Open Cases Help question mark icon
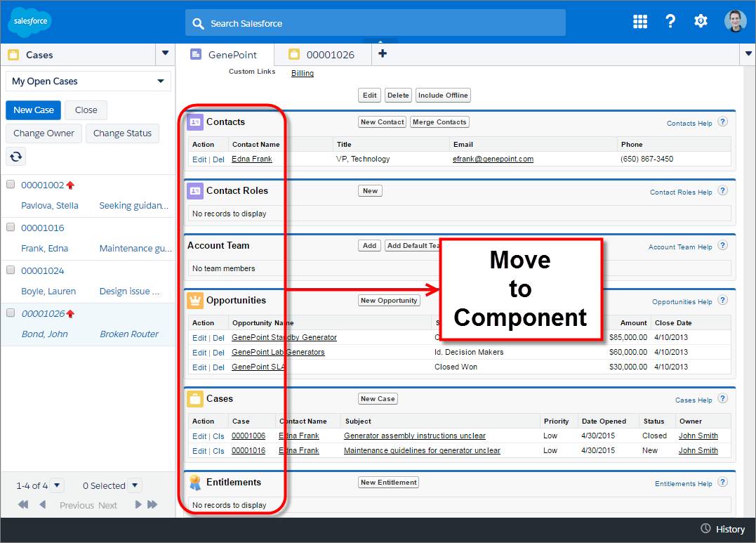This screenshot has width=756, height=543. [x=722, y=399]
